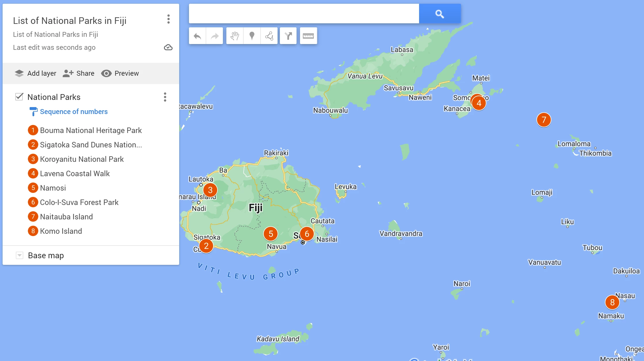Viewport: 644px width, 361px height.
Task: Expand the Base map section
Action: (x=20, y=255)
